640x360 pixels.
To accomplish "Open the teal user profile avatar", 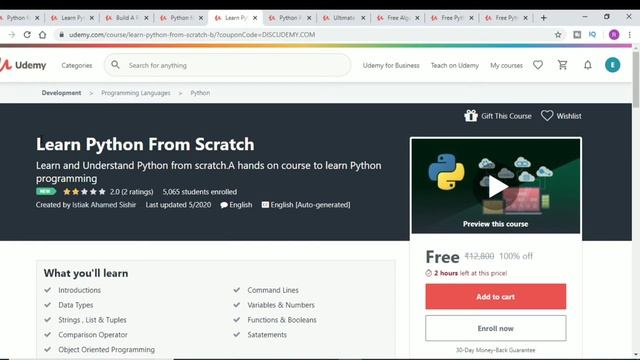I will pos(612,65).
